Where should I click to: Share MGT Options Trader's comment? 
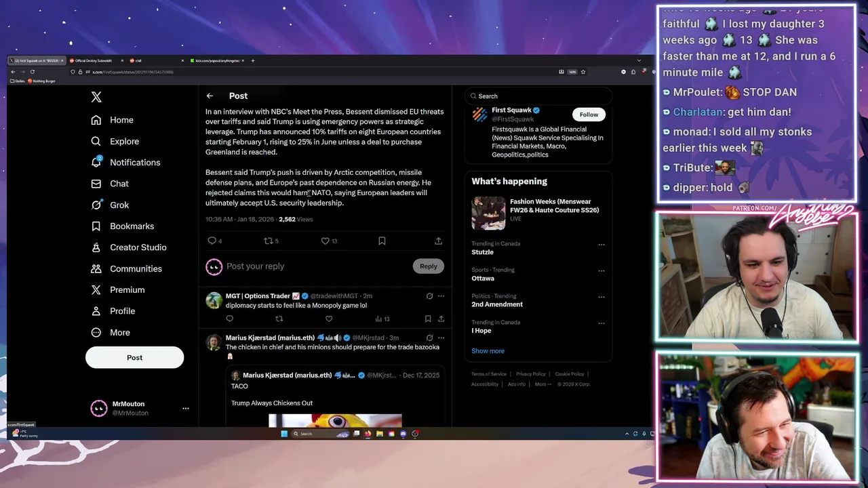[441, 319]
